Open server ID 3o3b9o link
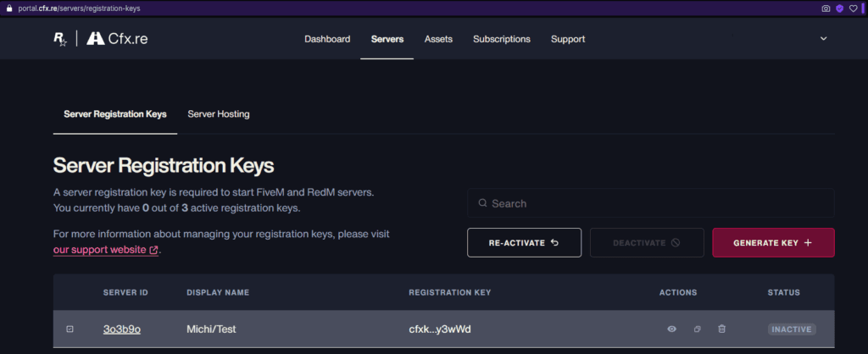The image size is (868, 354). [121, 329]
